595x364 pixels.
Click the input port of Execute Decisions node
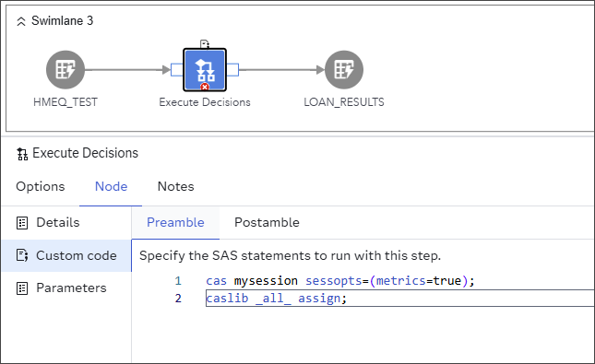[177, 70]
